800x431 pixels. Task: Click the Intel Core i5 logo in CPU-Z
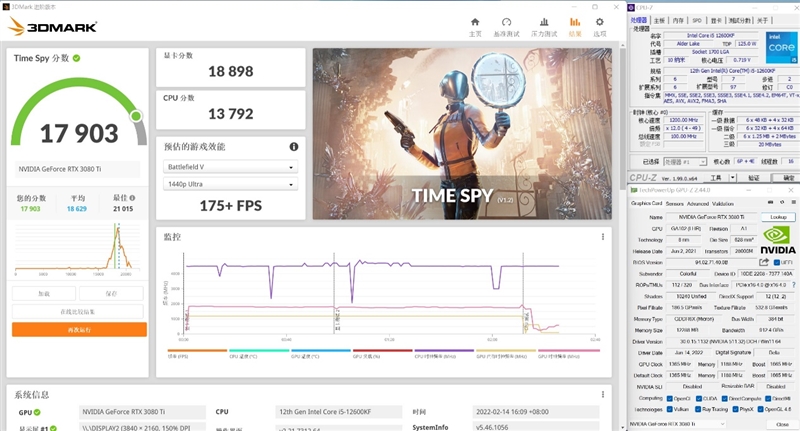pos(782,48)
